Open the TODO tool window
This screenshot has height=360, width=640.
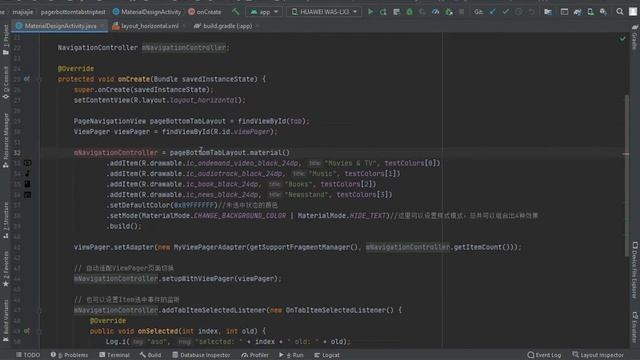tap(28, 355)
